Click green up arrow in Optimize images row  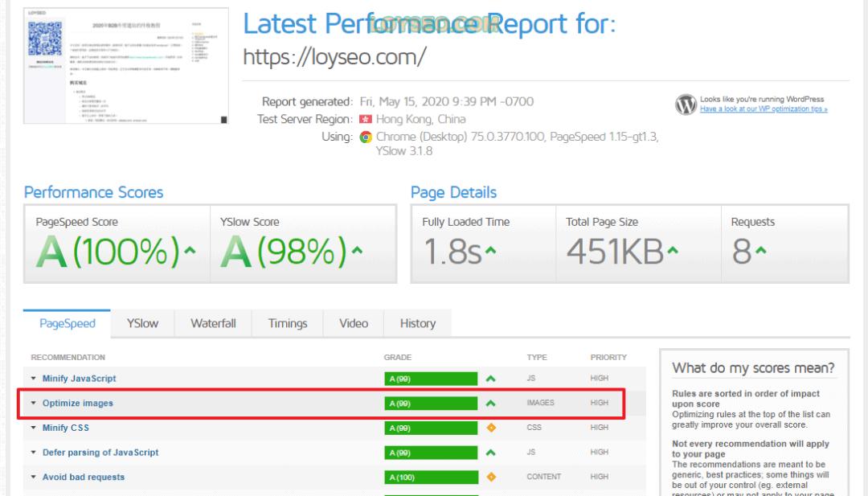point(491,403)
